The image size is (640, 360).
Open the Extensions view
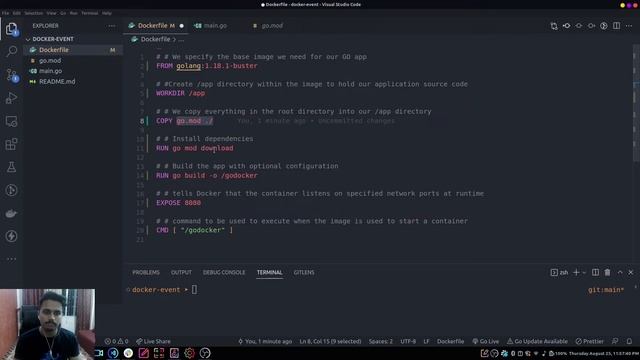click(x=11, y=144)
